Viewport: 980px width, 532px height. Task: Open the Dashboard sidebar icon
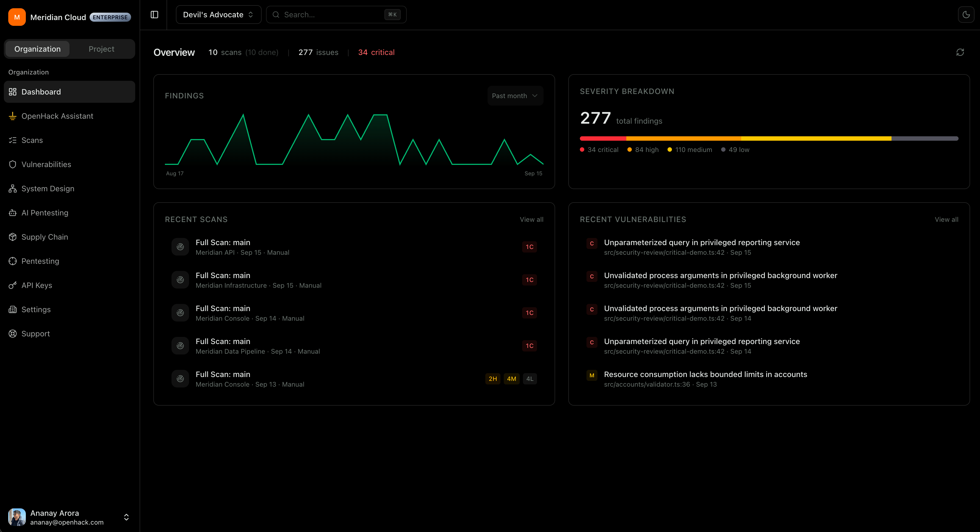coord(13,92)
